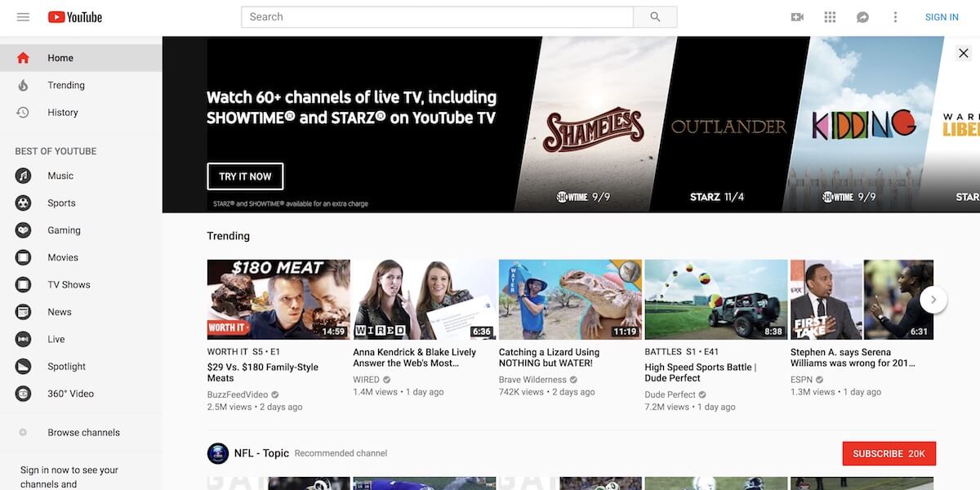Screen dimensions: 980x490
Task: Open the hamburger guide menu
Action: coord(23,17)
